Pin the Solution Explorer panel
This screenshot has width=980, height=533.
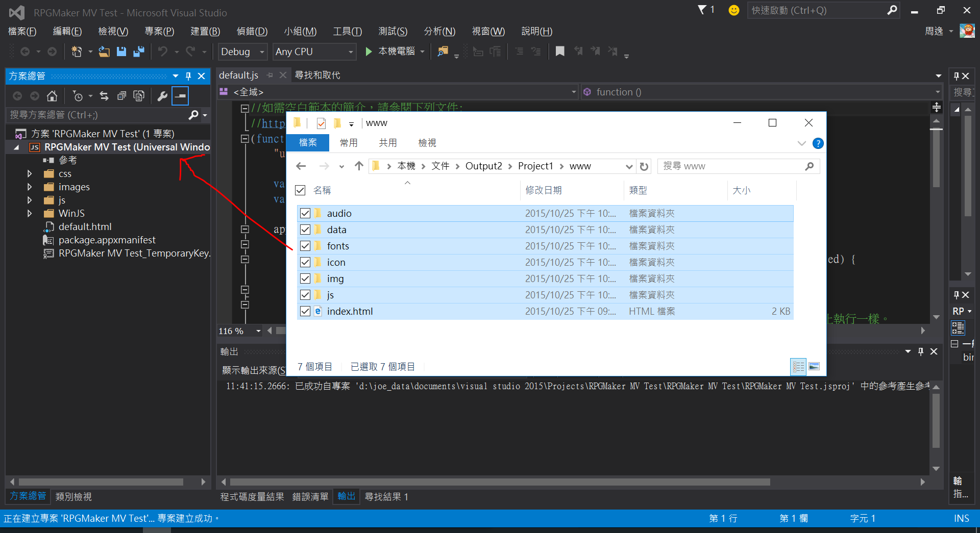(x=188, y=76)
